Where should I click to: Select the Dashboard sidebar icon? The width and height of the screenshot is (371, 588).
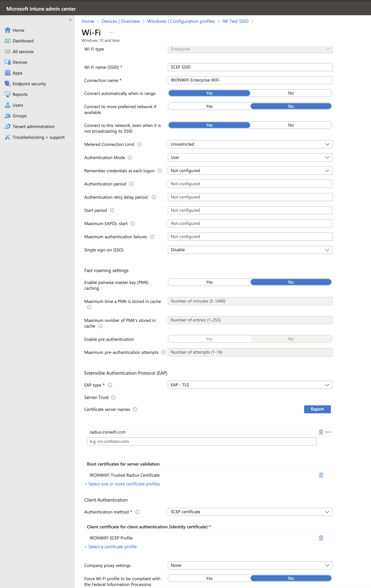pyautogui.click(x=8, y=41)
